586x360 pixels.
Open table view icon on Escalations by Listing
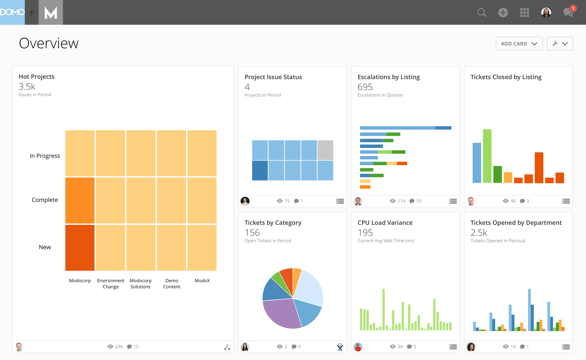pos(453,201)
